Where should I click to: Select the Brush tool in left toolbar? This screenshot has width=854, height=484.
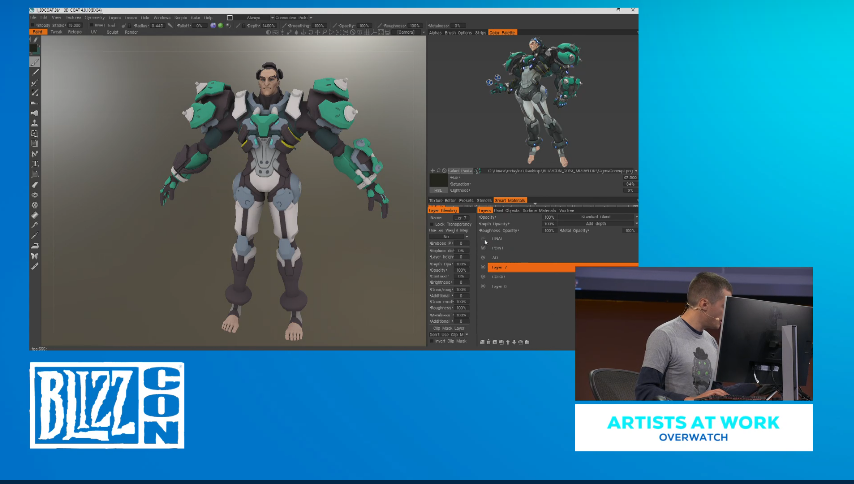coord(35,62)
